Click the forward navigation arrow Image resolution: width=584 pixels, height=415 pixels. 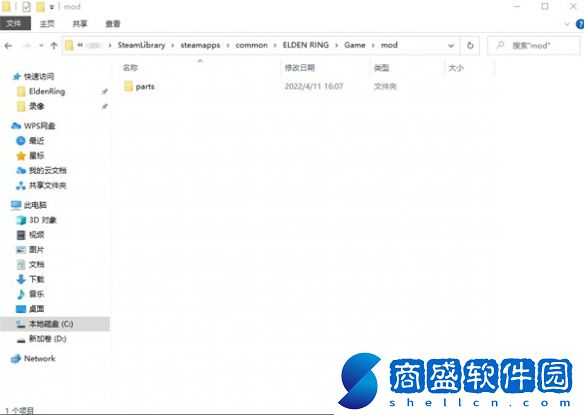point(26,46)
